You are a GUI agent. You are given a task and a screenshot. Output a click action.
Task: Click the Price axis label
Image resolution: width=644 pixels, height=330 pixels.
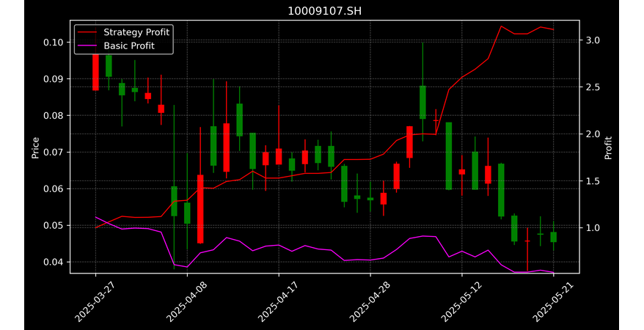(x=35, y=147)
